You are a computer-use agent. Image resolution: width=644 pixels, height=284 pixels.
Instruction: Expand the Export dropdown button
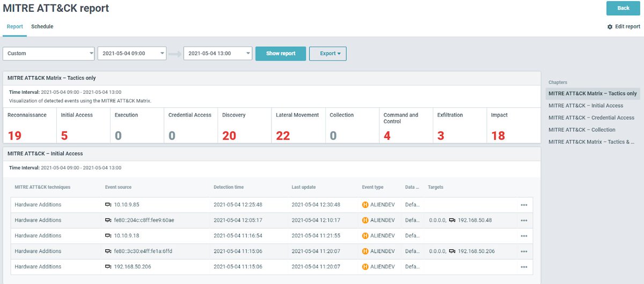(x=328, y=54)
